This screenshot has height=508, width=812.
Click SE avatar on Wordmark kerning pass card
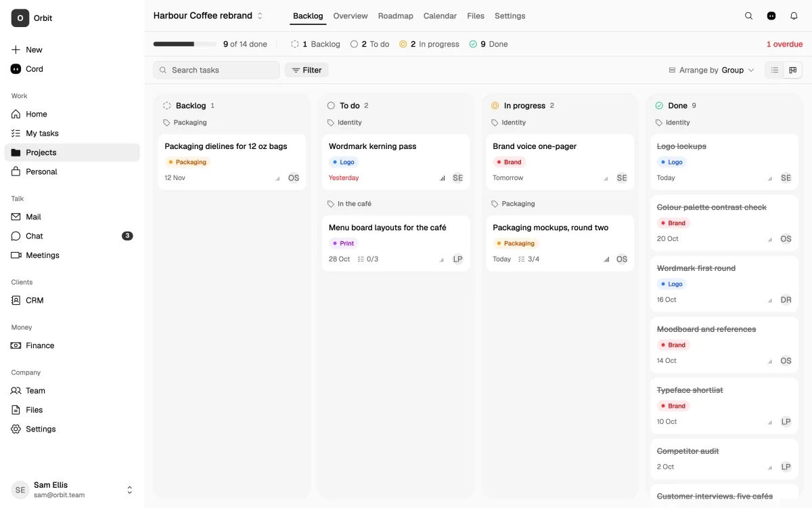(x=458, y=178)
